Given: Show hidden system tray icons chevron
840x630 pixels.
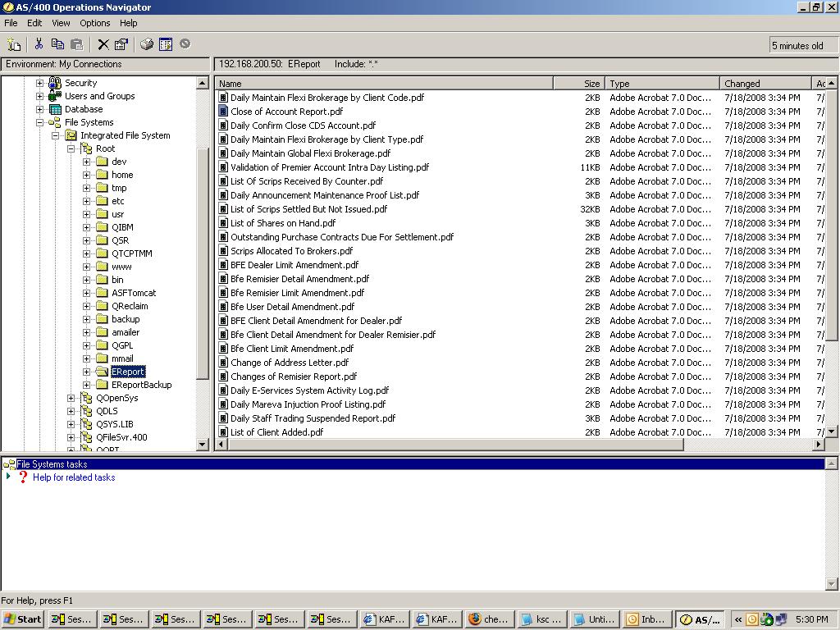Looking at the screenshot, I should [x=738, y=619].
